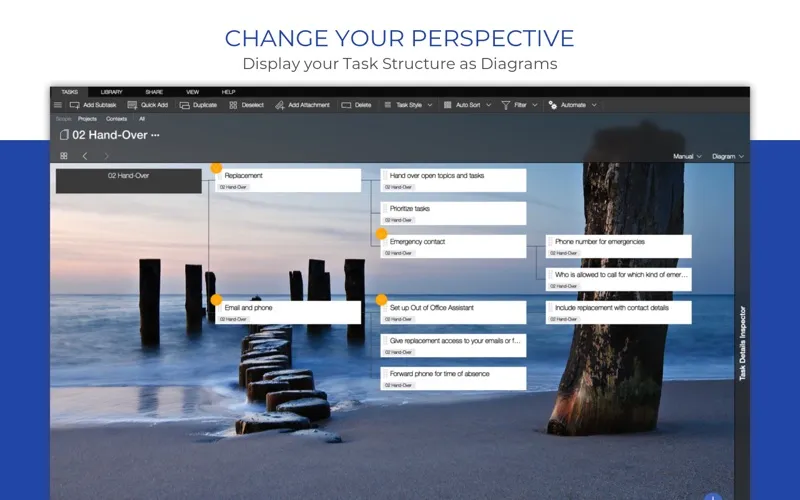
Task: Click the Delete icon
Action: [x=346, y=105]
